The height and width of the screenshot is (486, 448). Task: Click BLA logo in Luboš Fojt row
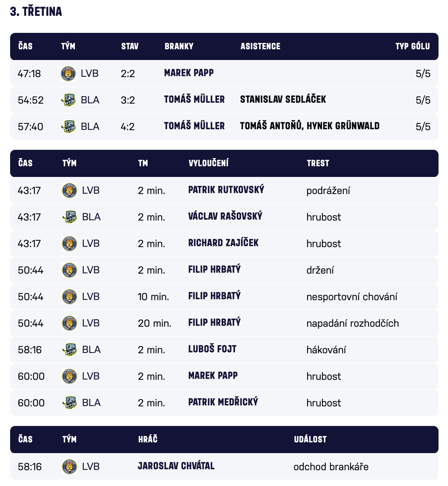70,350
